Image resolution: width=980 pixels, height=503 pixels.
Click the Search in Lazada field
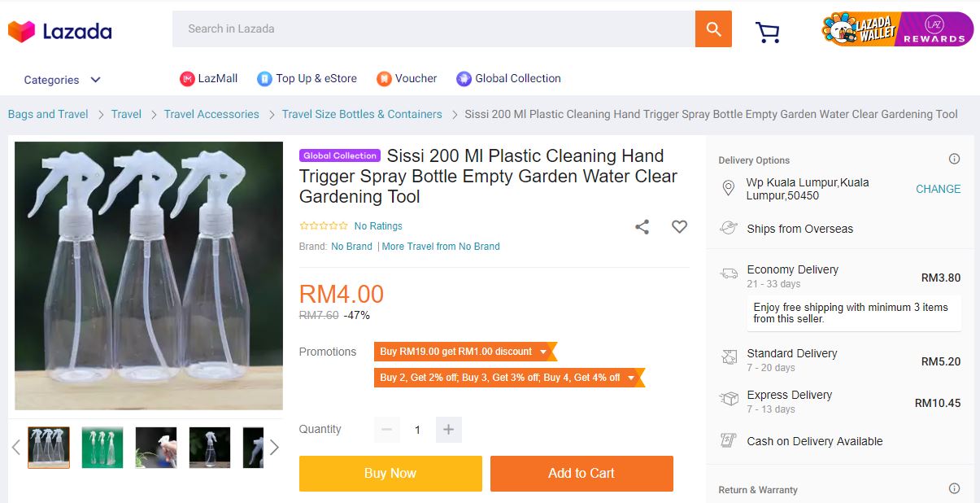(x=433, y=29)
